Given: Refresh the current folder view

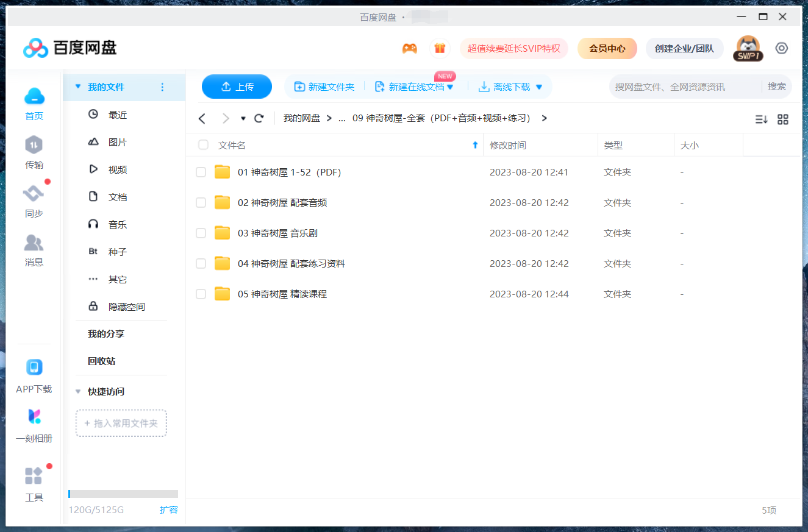Looking at the screenshot, I should (x=259, y=118).
